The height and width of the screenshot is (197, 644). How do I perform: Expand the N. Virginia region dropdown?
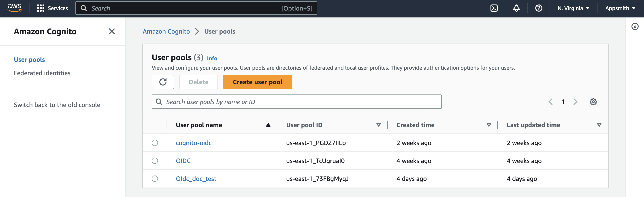[x=573, y=8]
